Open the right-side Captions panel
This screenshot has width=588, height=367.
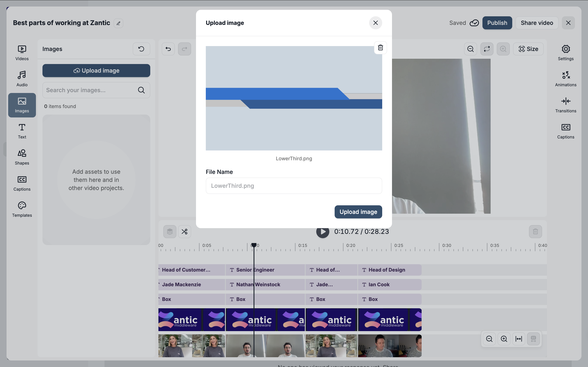565,131
